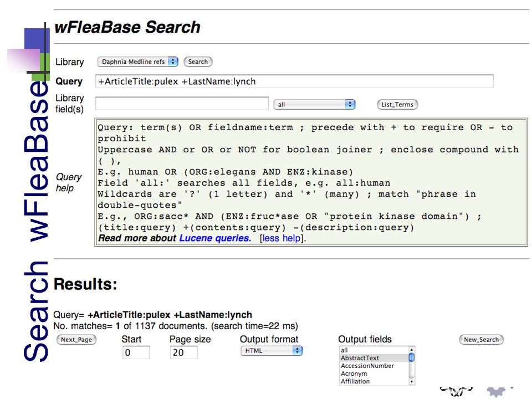
Task: Select Acronym in Output fields list
Action: [x=374, y=374]
